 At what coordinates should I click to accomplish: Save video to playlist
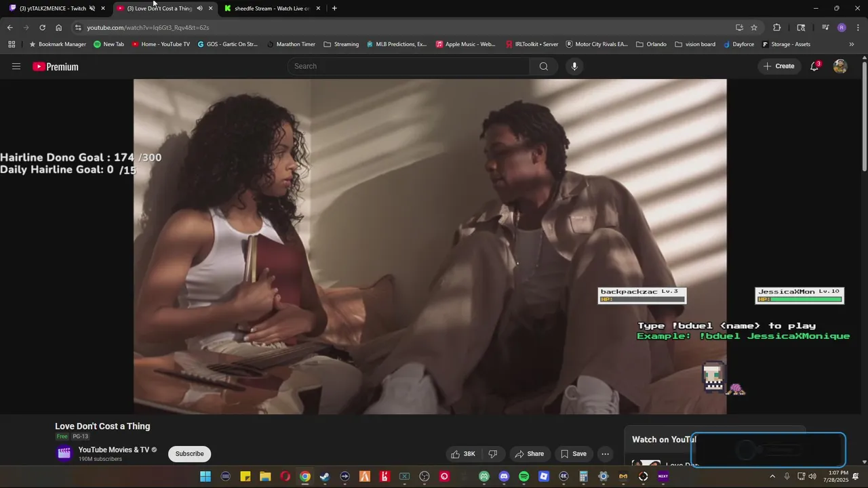pos(573,454)
